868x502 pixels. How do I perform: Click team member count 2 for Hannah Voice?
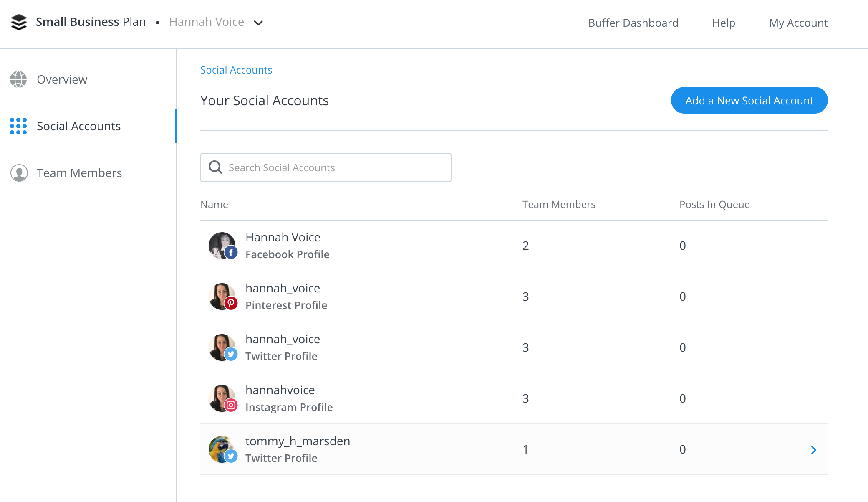pos(526,246)
